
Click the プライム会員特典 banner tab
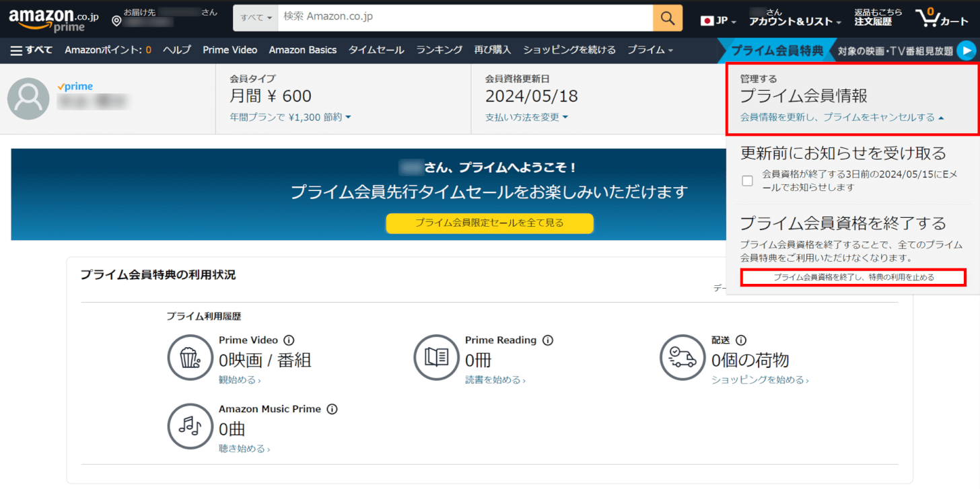pyautogui.click(x=777, y=50)
